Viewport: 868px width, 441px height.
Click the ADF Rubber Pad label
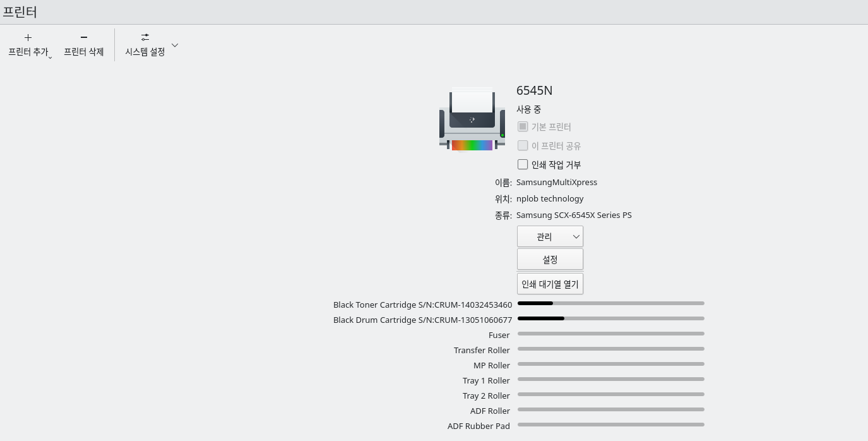click(479, 426)
